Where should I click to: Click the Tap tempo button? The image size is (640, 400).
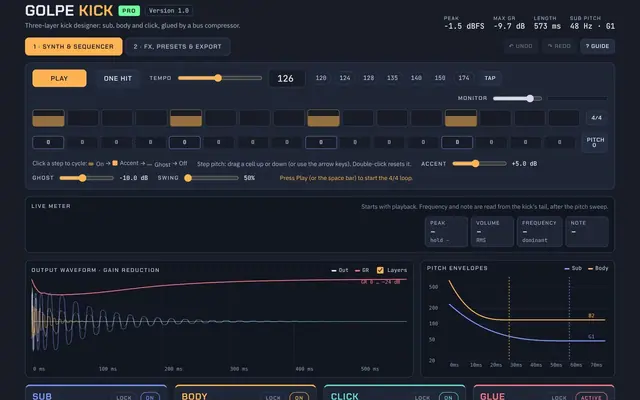click(490, 78)
